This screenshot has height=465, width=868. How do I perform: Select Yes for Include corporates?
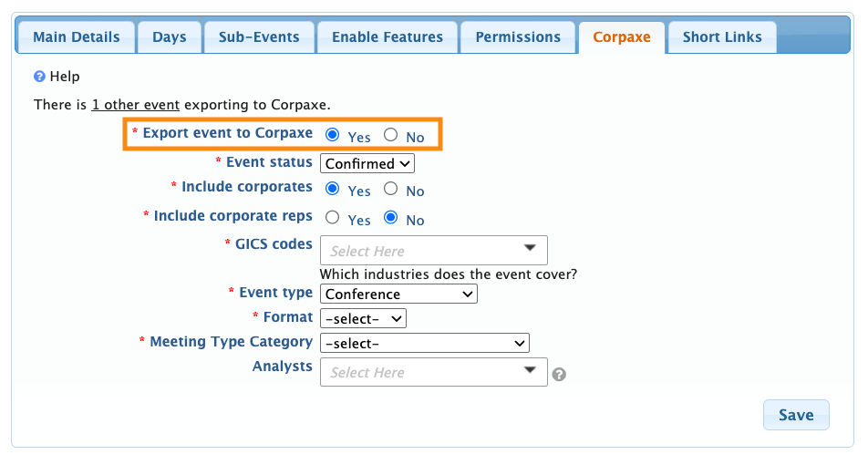[333, 190]
